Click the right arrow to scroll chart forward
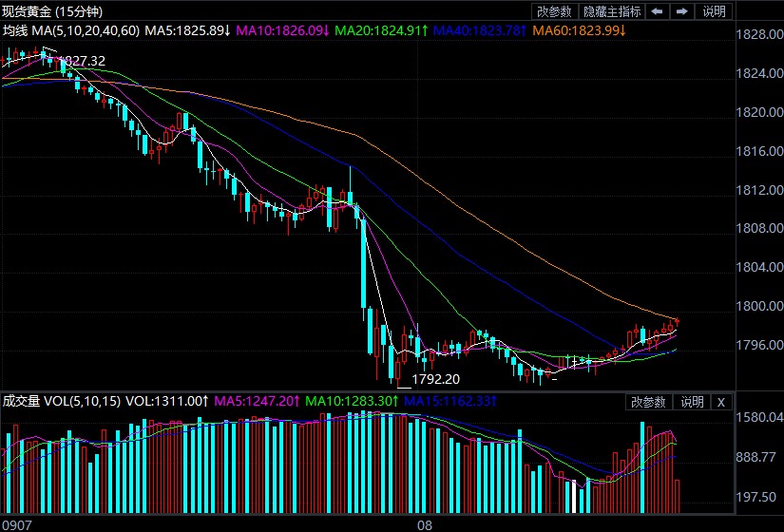 pos(681,11)
